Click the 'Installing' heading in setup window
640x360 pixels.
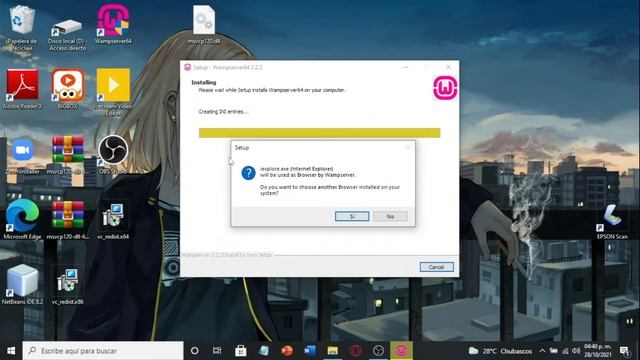(204, 82)
